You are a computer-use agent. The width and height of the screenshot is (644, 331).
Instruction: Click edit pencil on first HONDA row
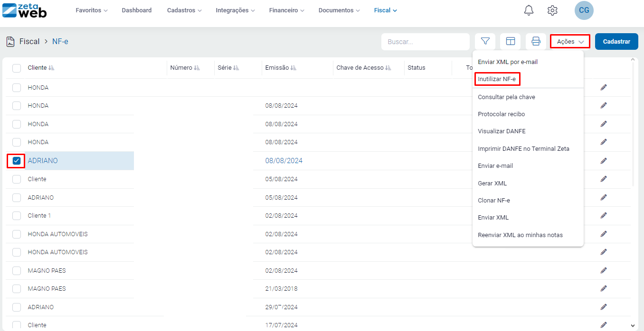tap(604, 87)
